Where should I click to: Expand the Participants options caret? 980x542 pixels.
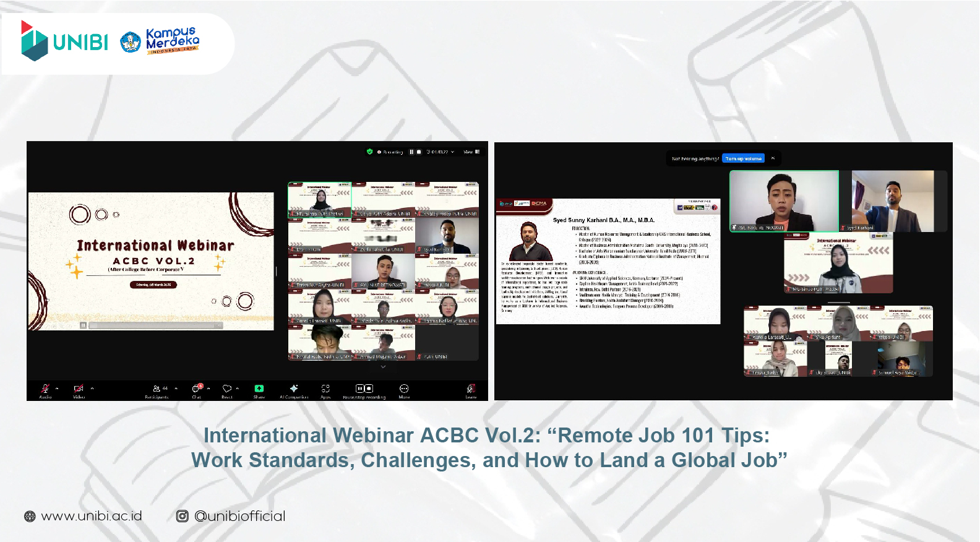click(176, 389)
